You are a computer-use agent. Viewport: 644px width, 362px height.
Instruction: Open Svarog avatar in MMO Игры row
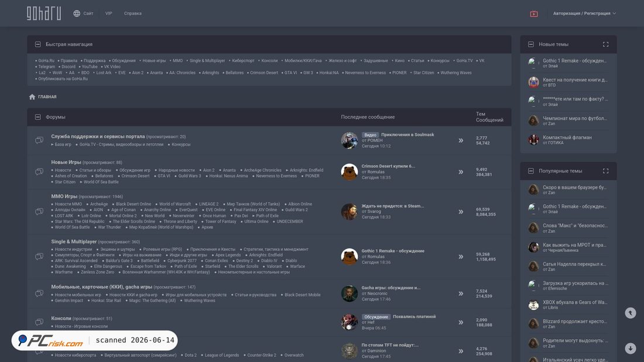click(349, 212)
